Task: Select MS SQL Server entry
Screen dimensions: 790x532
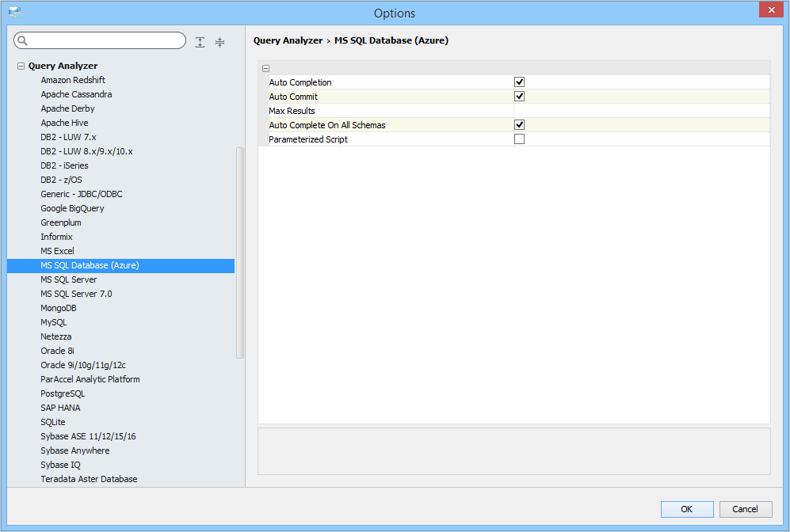Action: (68, 279)
